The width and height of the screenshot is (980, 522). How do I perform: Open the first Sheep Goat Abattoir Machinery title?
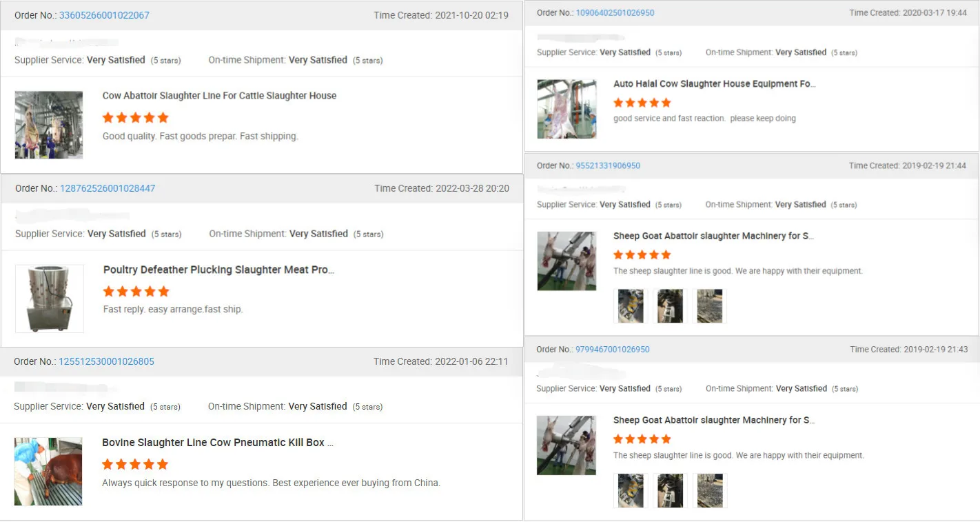click(x=714, y=236)
